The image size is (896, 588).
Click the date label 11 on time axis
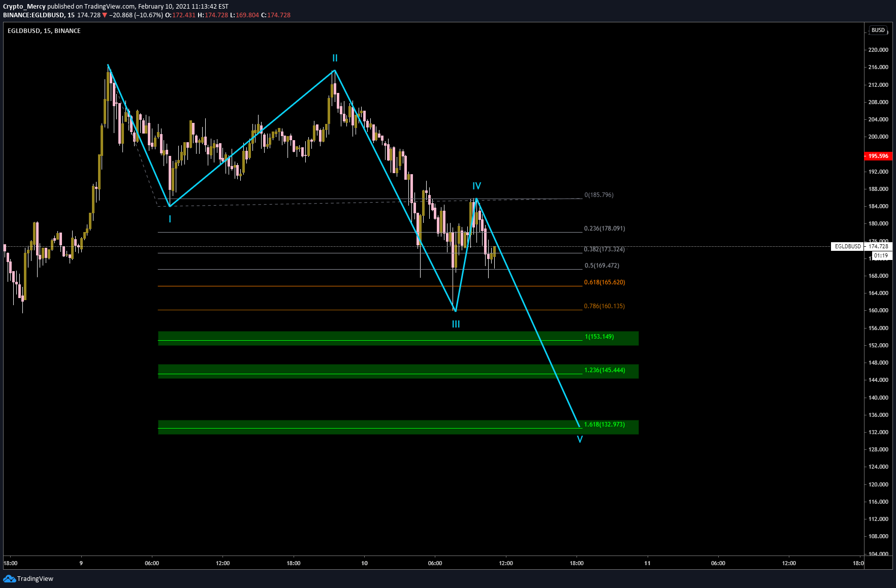click(x=647, y=563)
